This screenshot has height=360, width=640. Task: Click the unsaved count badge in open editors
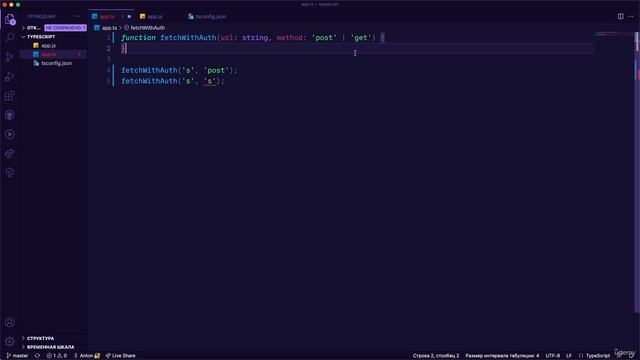65,28
